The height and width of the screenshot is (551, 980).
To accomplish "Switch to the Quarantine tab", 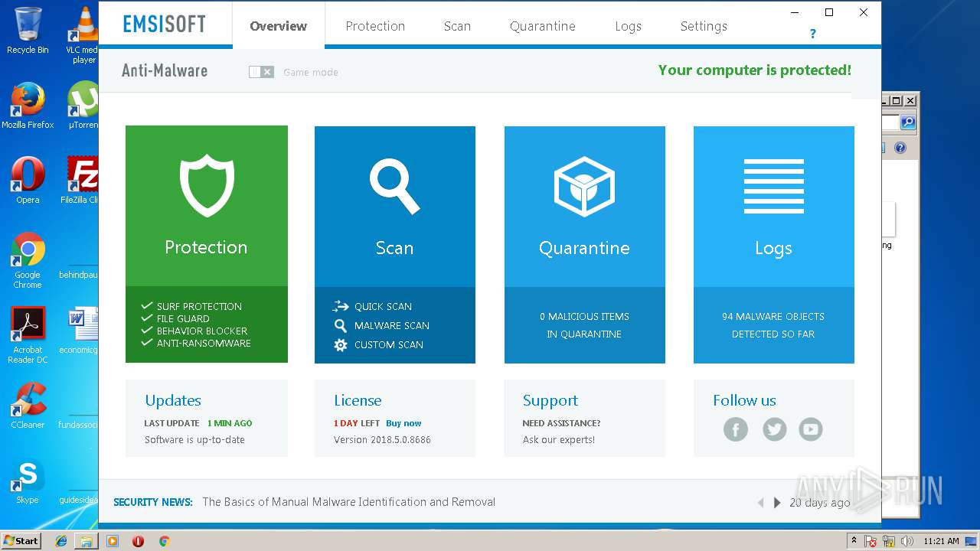I will 543,26.
